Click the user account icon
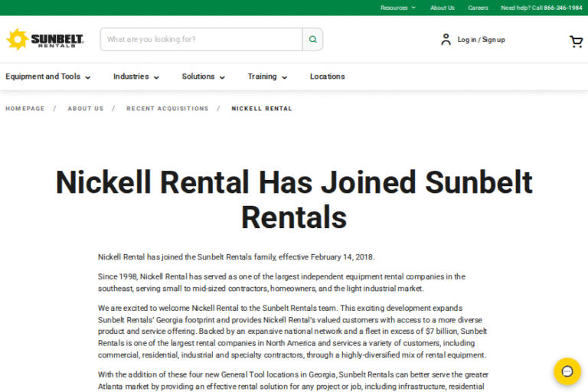Viewport: 588px width, 392px height. (446, 40)
